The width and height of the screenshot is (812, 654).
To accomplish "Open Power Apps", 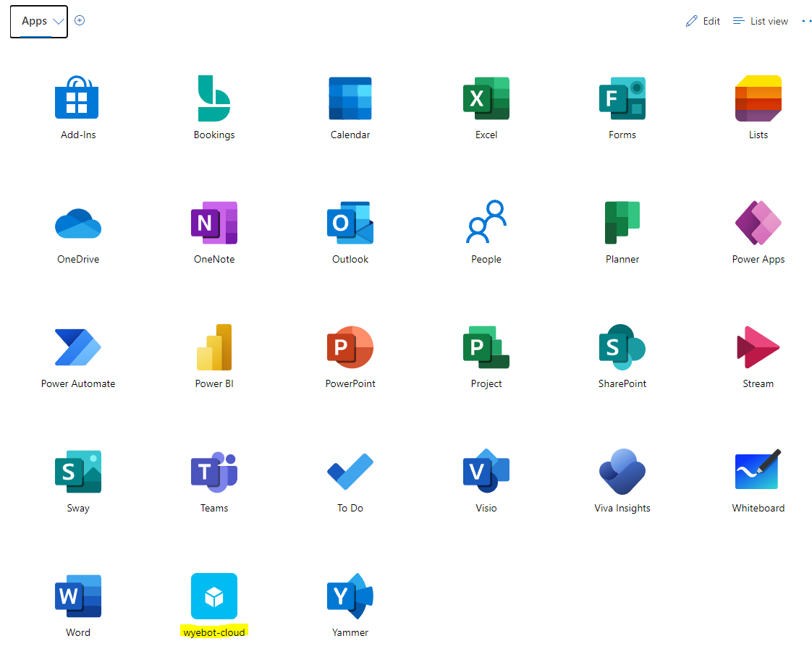I will pos(758,223).
